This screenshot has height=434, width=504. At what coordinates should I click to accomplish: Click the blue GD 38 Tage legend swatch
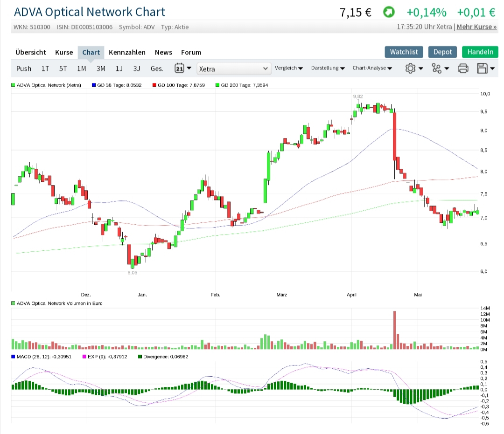[x=94, y=85]
